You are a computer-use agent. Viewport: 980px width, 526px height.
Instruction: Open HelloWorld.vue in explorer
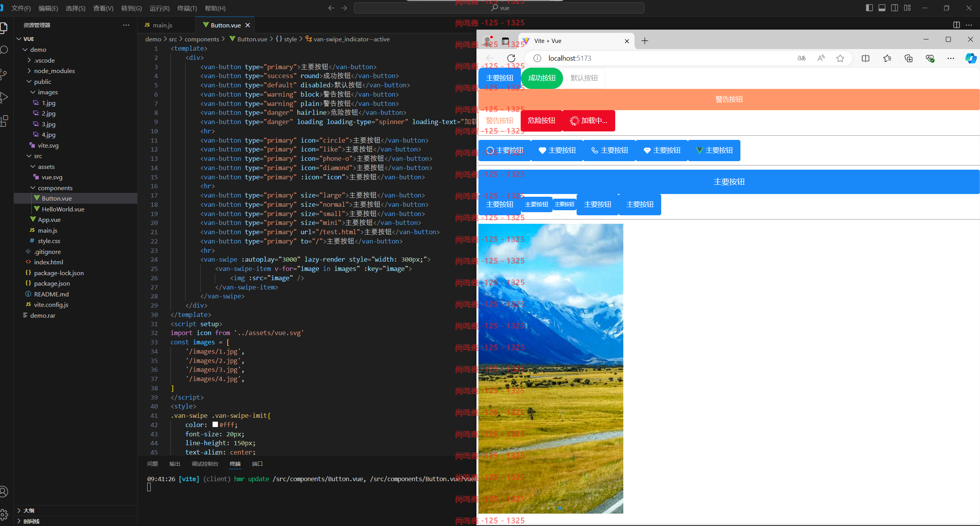coord(63,209)
